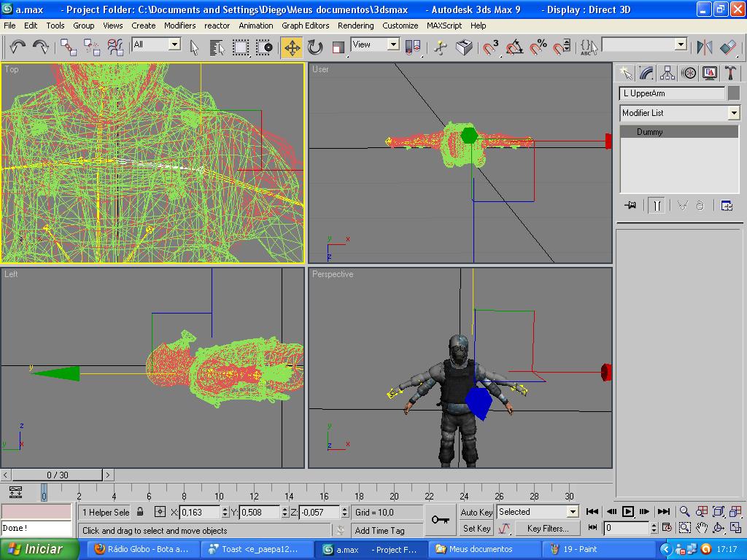747x560 pixels.
Task: Click the Key Filters button
Action: coord(546,529)
